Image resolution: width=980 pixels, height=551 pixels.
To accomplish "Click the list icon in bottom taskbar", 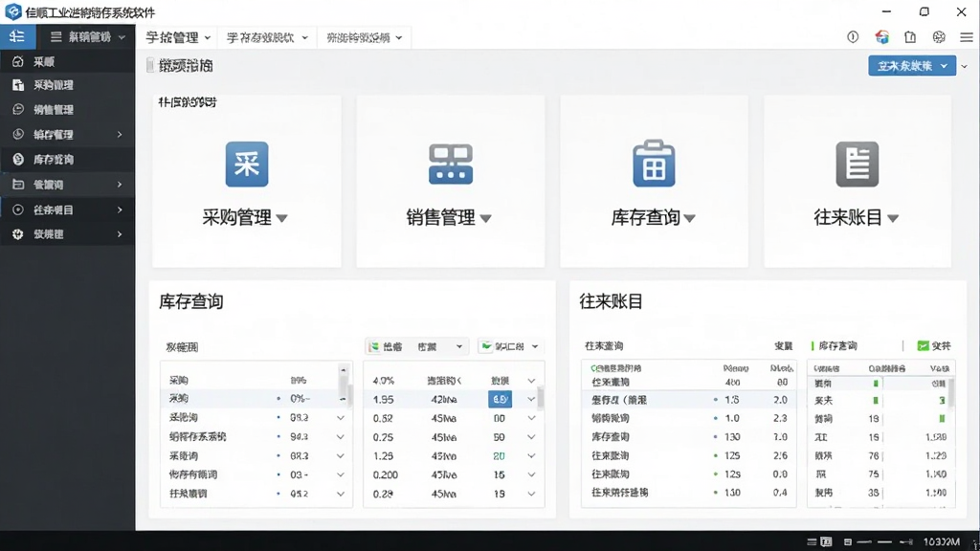I will point(812,541).
